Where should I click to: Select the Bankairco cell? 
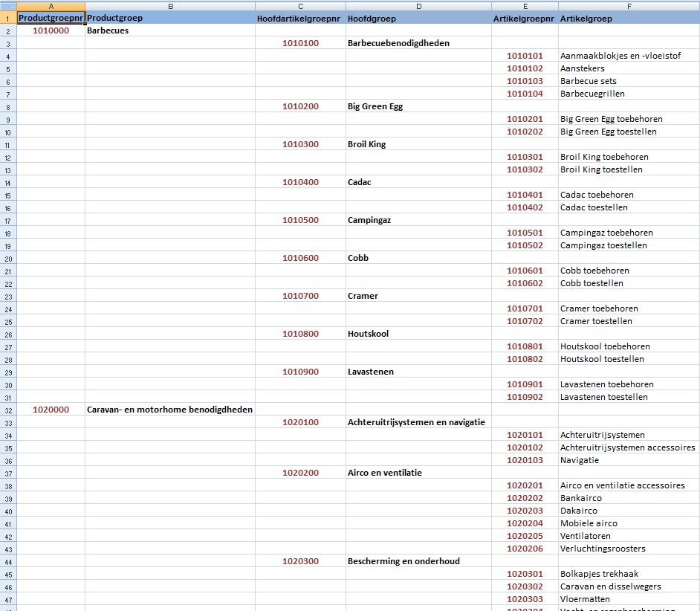click(629, 498)
